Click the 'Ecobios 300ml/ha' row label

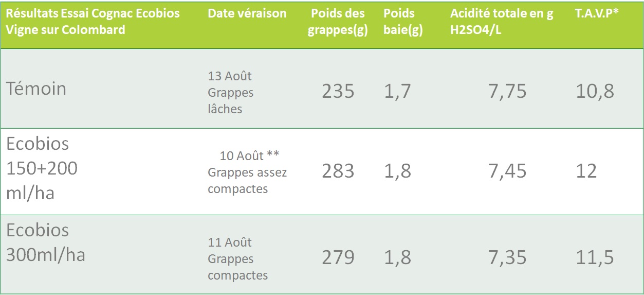point(46,242)
